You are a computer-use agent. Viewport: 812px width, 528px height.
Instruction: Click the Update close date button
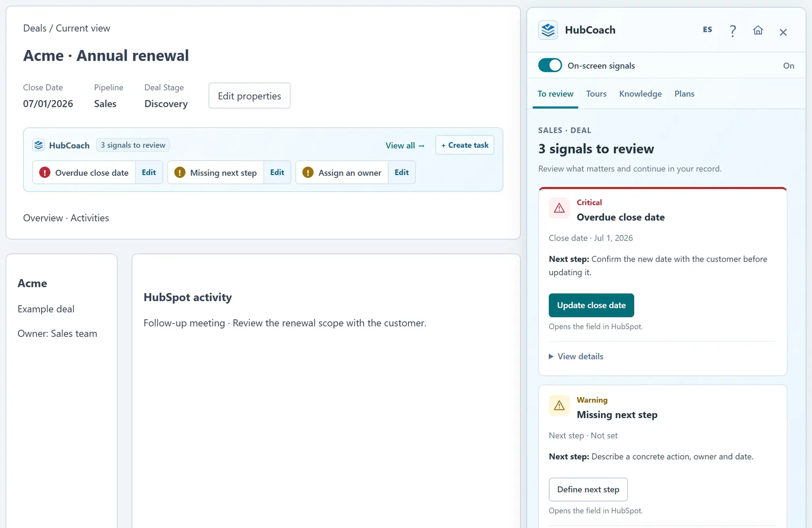click(x=591, y=305)
